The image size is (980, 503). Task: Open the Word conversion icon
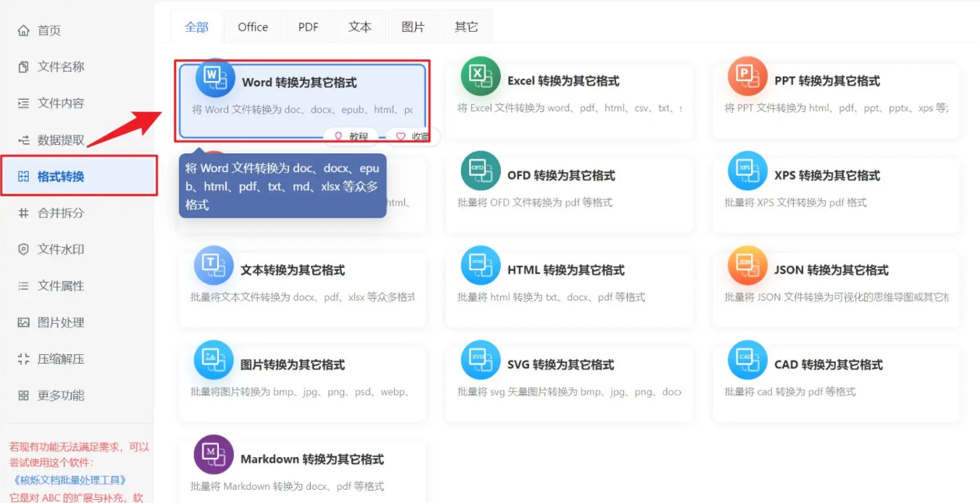coord(215,78)
